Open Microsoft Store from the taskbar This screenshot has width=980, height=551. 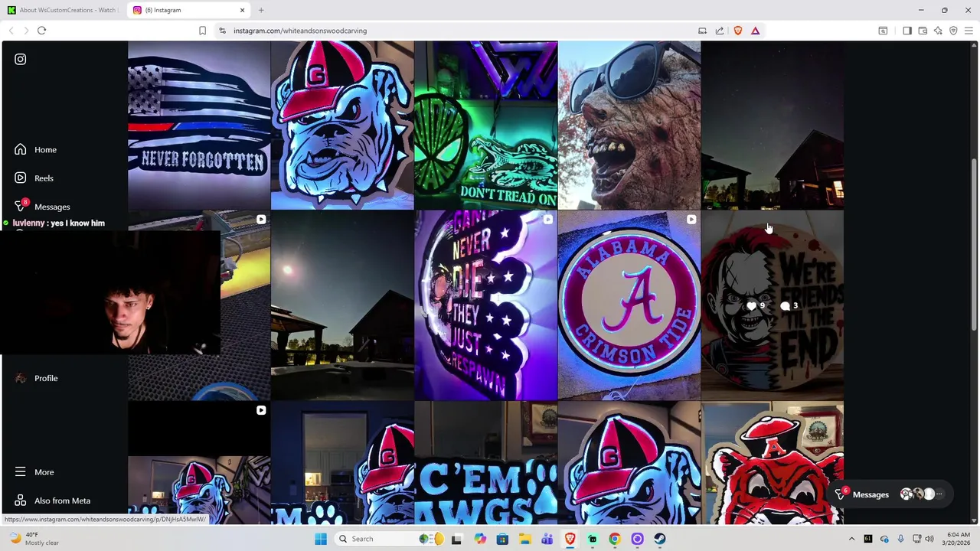[x=502, y=539]
